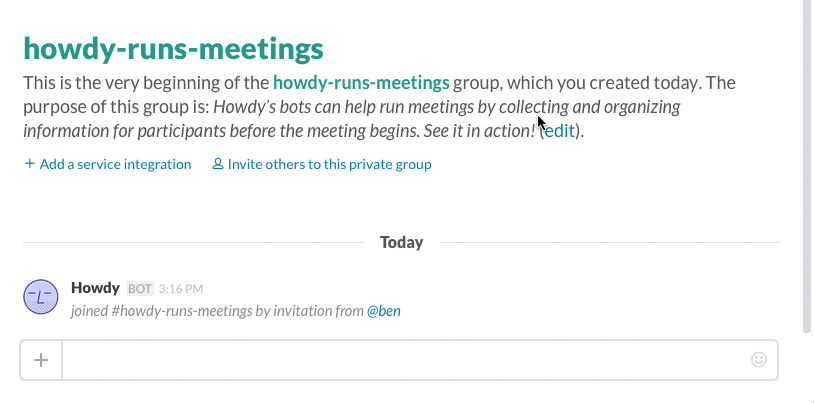
Task: Click scrollbar track below the thumb
Action: (807, 368)
